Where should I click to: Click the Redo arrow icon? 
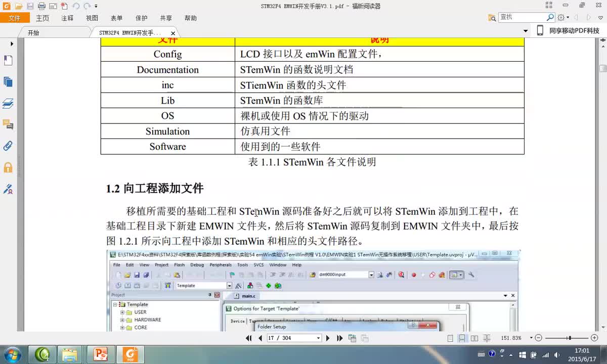(x=88, y=7)
